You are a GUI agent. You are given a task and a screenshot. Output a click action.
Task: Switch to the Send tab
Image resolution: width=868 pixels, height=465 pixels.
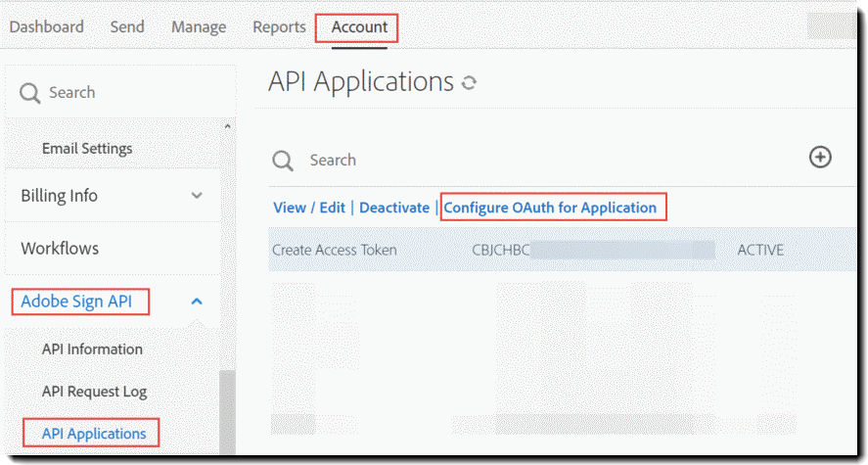(127, 26)
